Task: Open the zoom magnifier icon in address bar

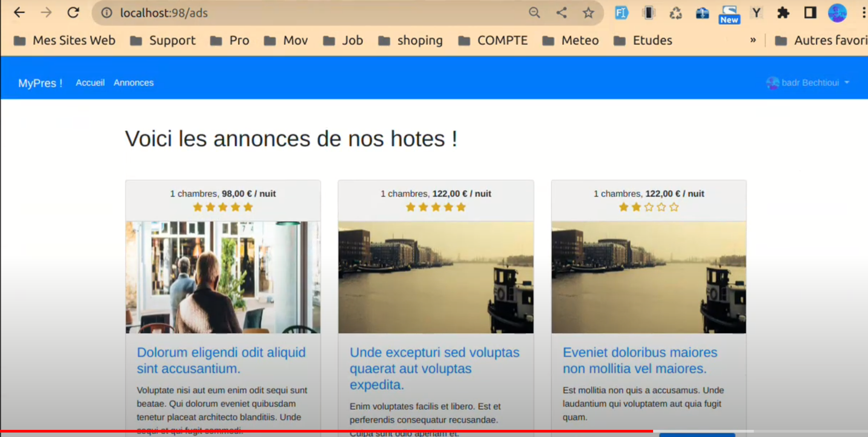Action: point(534,13)
